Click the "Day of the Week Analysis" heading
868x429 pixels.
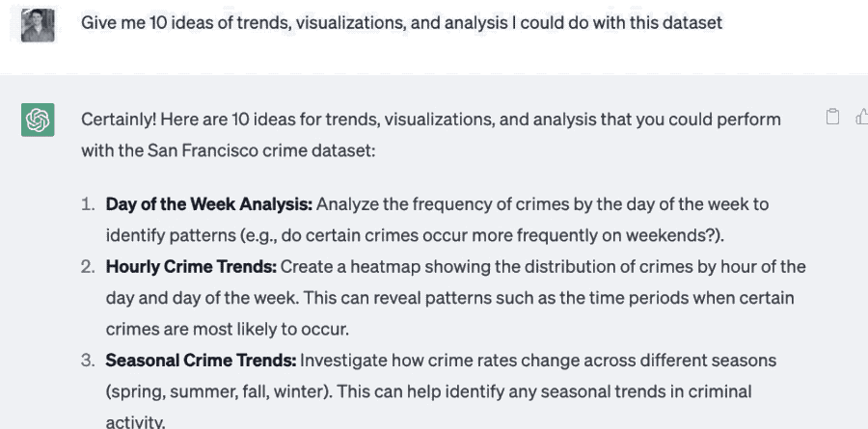click(x=208, y=204)
